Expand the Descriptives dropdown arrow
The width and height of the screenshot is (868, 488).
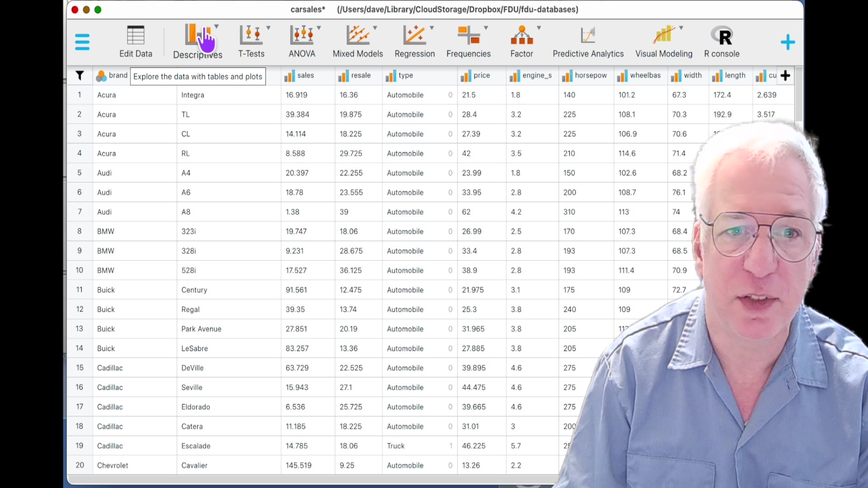click(x=217, y=27)
